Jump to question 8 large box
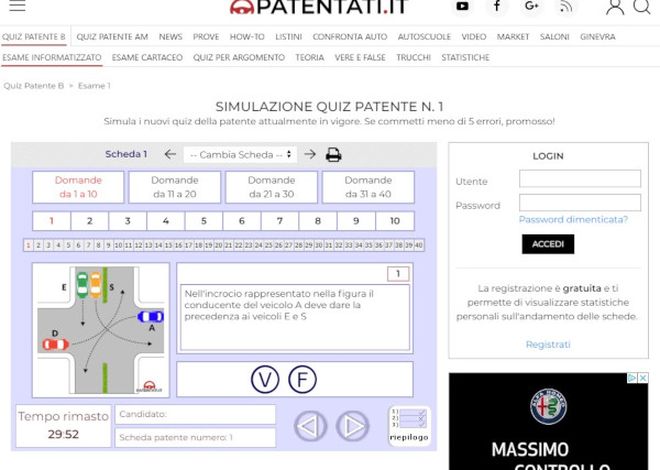The height and width of the screenshot is (470, 660). 318,221
